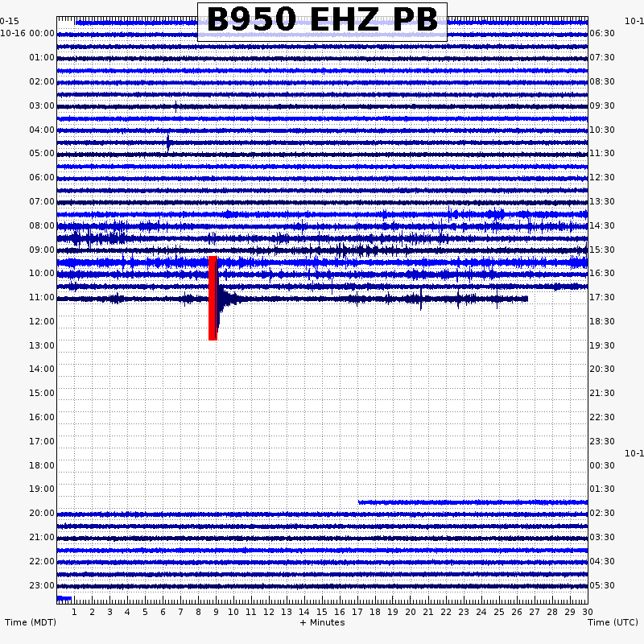Click the 05:00 MDT time label
The width and height of the screenshot is (644, 644).
[42, 153]
